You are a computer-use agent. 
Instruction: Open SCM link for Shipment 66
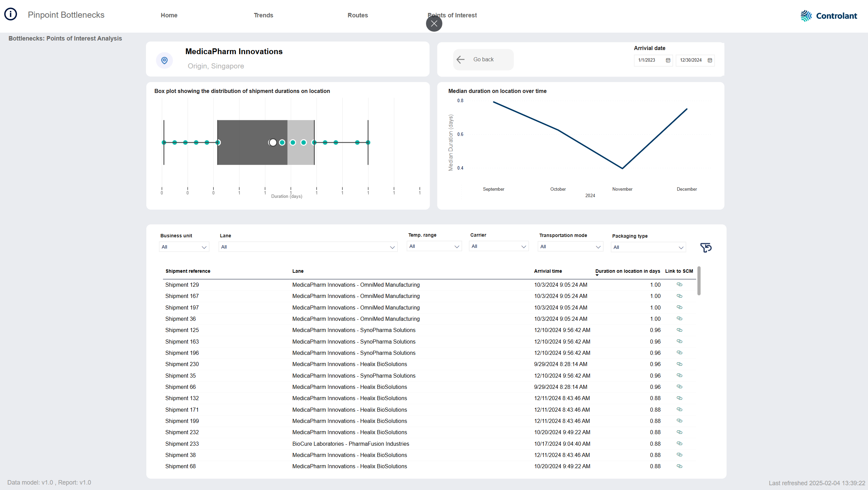[x=679, y=386]
